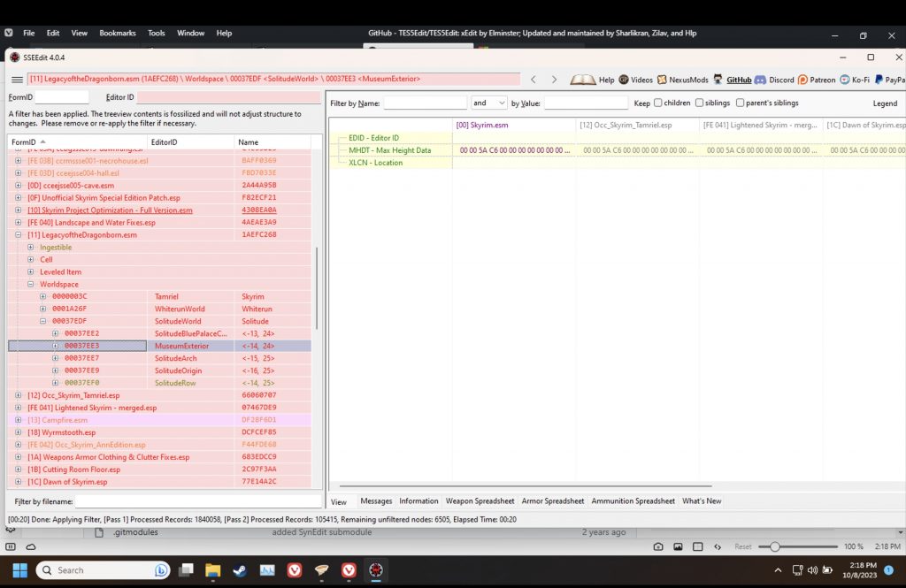Adjust the browser zoom slider
Image resolution: width=906 pixels, height=588 pixels.
[775, 546]
